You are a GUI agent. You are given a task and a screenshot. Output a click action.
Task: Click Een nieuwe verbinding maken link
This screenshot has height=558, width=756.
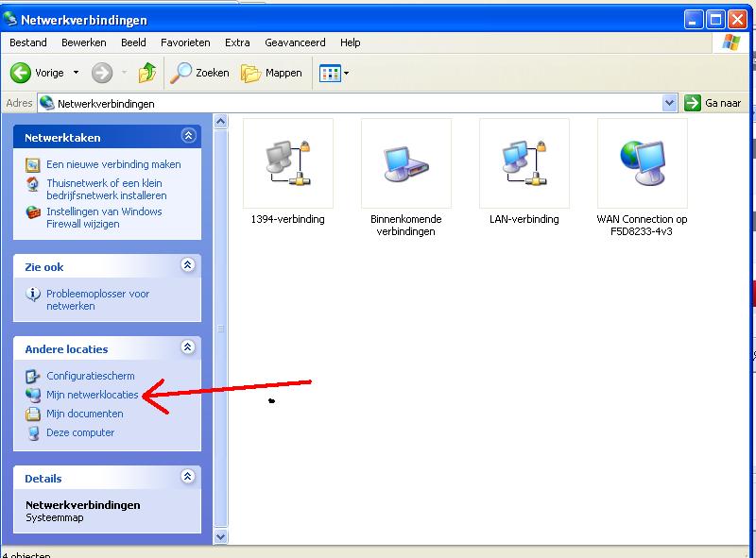[113, 165]
